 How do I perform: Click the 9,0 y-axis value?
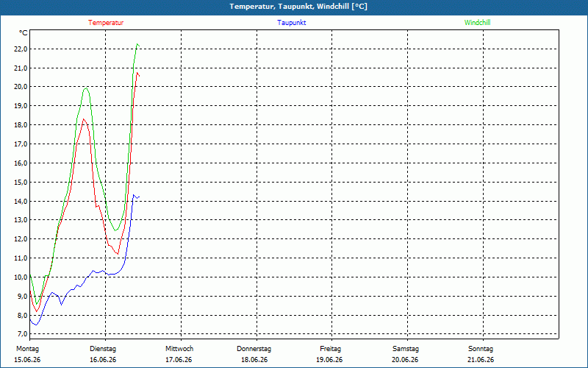click(22, 297)
